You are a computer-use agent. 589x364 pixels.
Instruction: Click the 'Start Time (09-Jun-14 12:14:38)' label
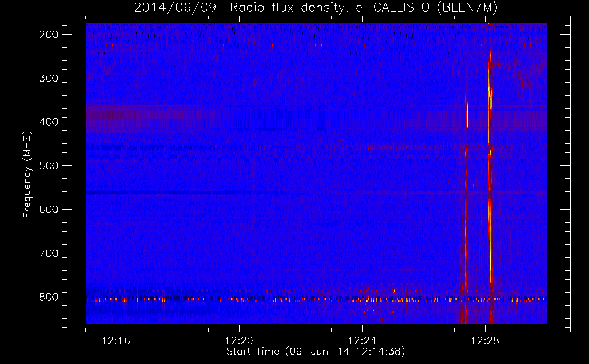(x=316, y=352)
